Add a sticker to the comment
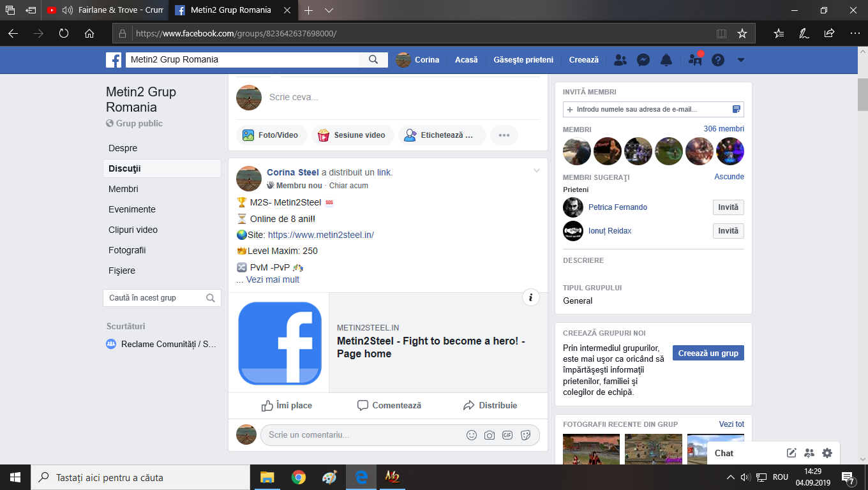The height and width of the screenshot is (490, 868). 525,435
